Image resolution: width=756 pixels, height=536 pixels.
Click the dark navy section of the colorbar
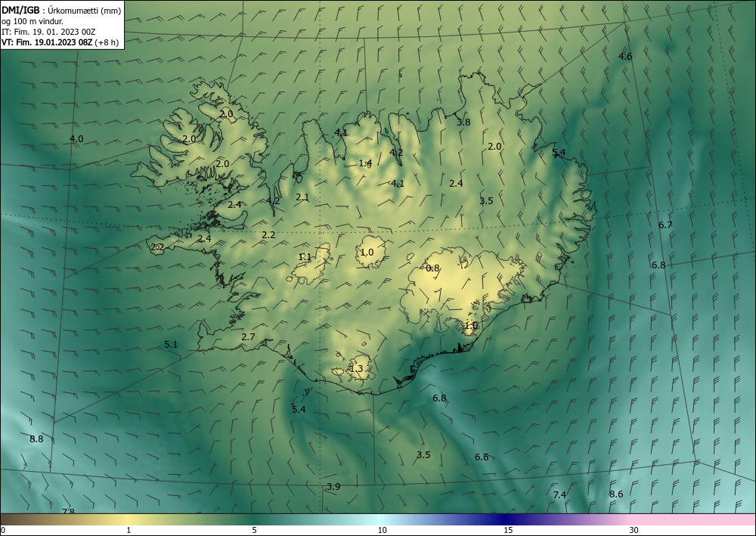[503, 519]
